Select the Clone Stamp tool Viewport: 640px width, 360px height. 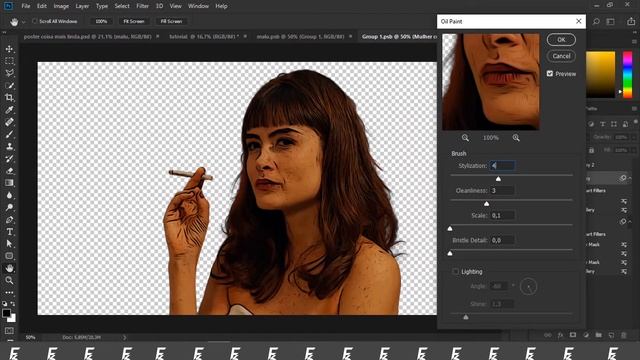click(9, 147)
